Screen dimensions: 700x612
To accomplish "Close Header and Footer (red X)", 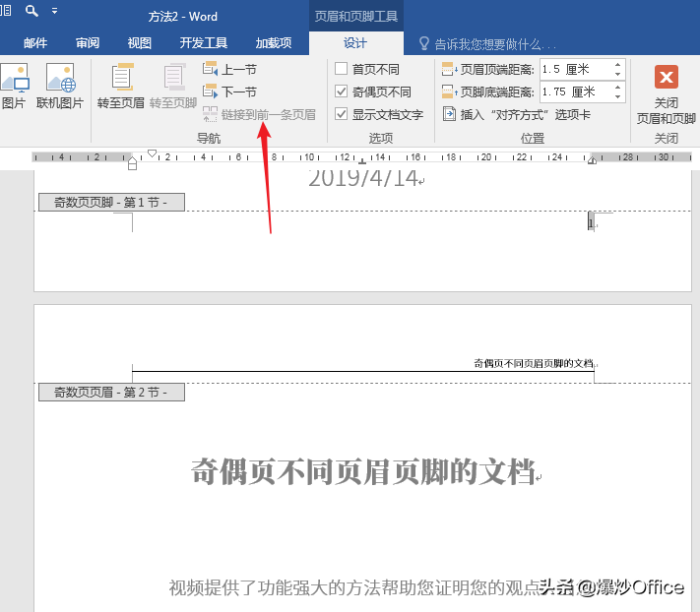I will tap(667, 77).
